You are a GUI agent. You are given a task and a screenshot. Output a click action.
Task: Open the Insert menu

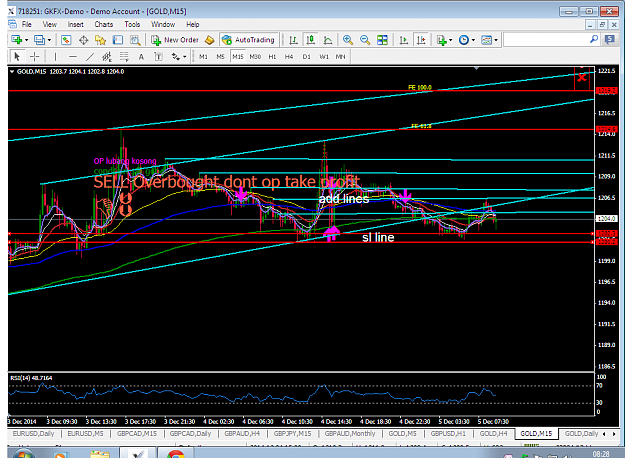click(x=75, y=24)
